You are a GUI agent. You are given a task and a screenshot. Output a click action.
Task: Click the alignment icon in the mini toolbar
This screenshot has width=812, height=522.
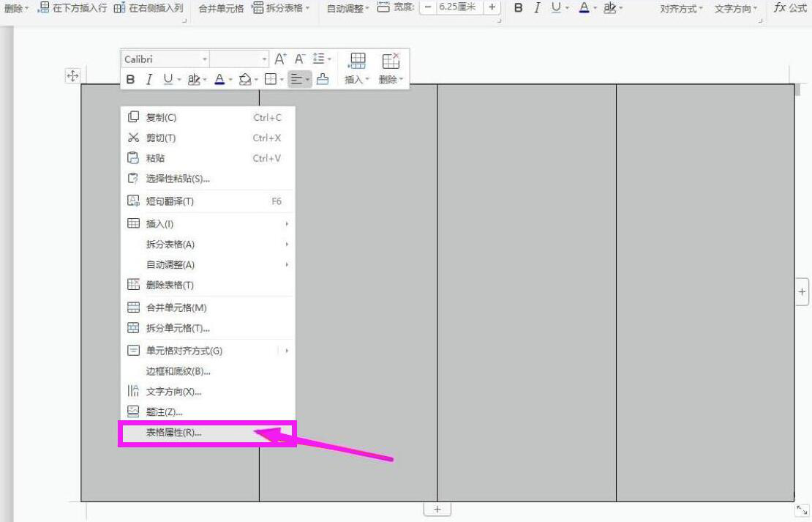[x=297, y=79]
